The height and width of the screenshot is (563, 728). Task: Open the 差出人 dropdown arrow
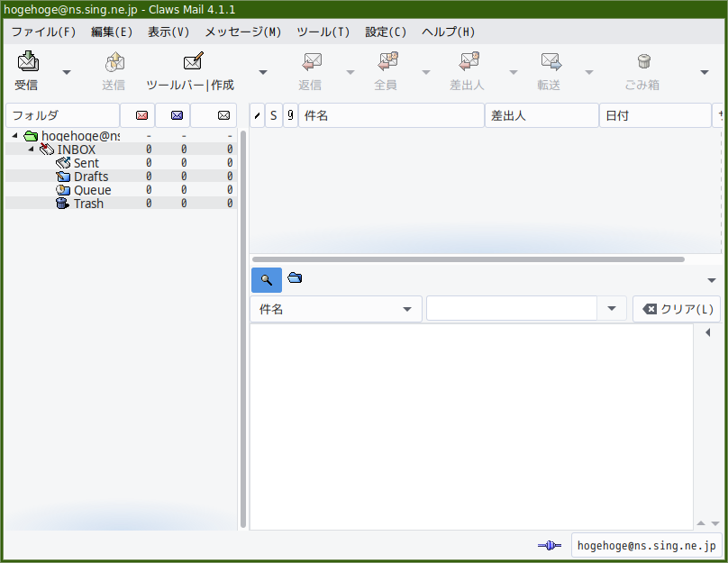pos(514,72)
